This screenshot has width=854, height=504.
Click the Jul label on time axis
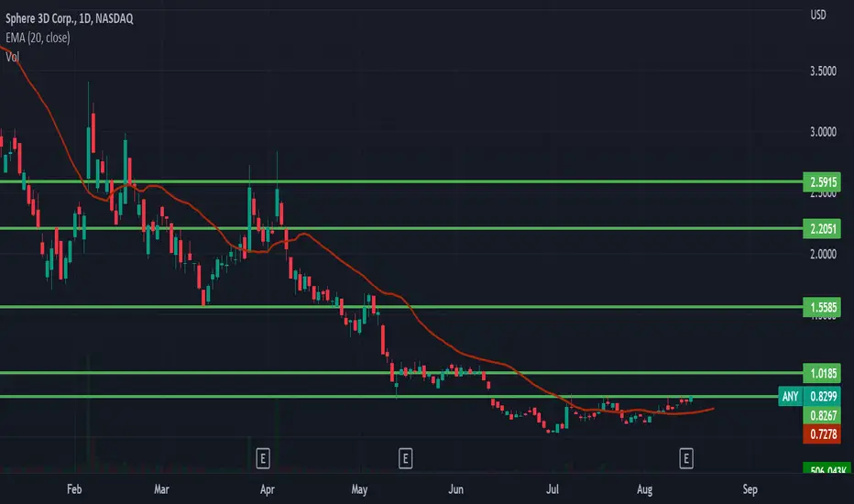tap(552, 489)
